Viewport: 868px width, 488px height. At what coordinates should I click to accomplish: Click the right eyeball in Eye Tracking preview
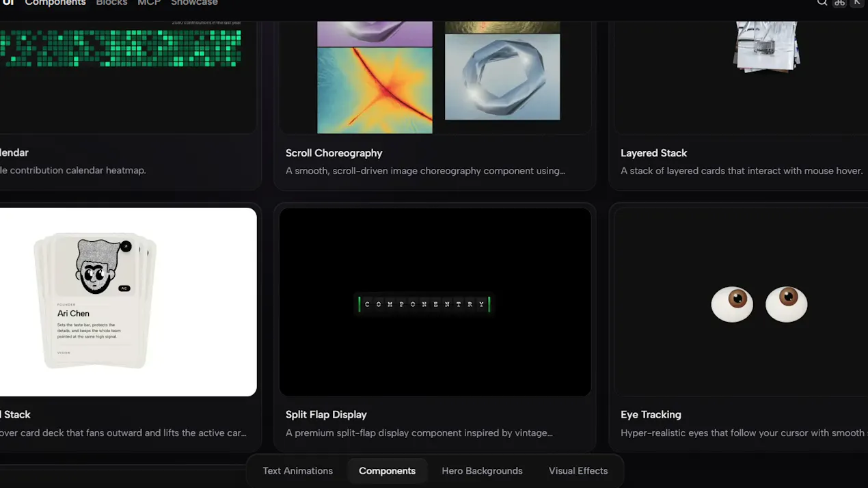click(x=786, y=304)
